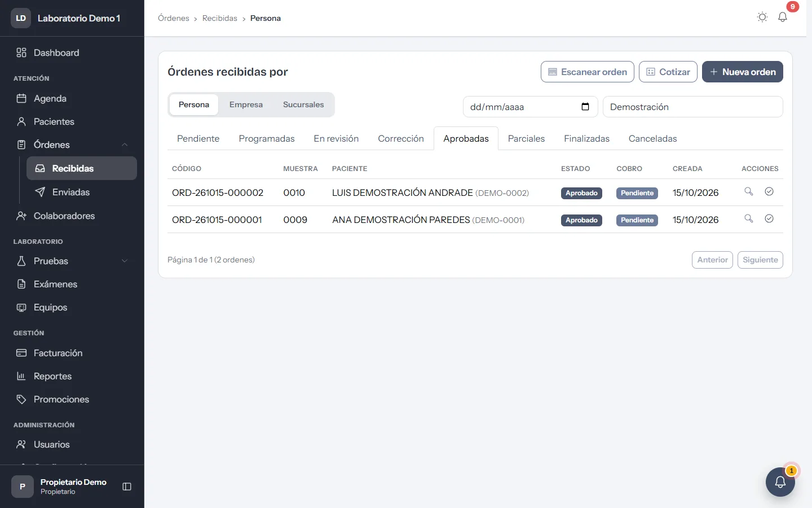Click the Pendiente cobro badge for sample 0009
Image resolution: width=812 pixels, height=508 pixels.
[637, 220]
